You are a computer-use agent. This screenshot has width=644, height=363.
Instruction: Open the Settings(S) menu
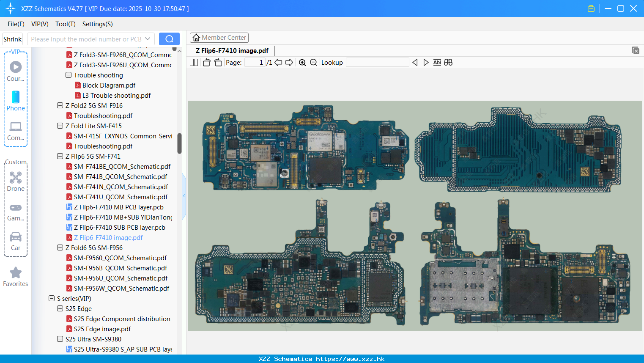coord(98,24)
